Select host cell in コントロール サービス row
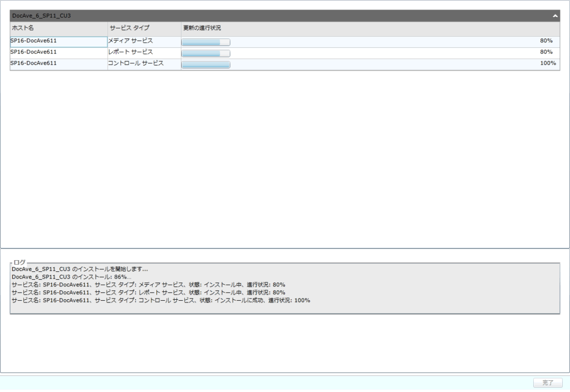The width and height of the screenshot is (570, 392). point(59,64)
